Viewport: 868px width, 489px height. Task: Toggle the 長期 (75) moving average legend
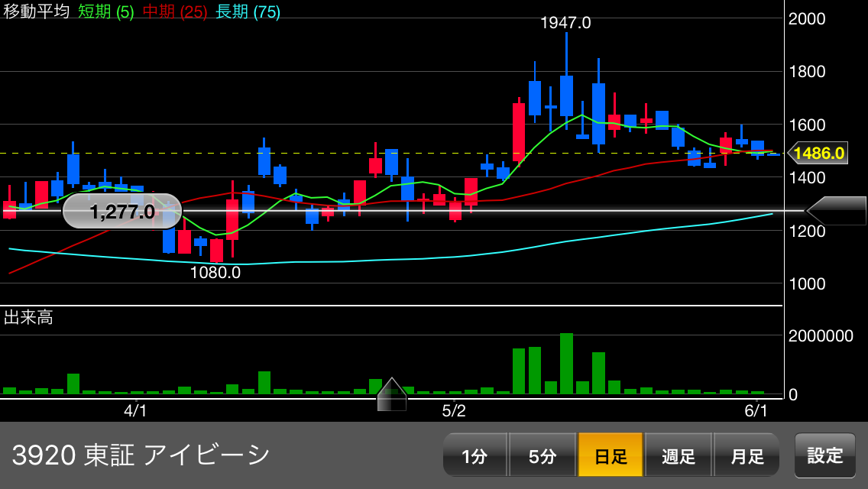point(248,12)
